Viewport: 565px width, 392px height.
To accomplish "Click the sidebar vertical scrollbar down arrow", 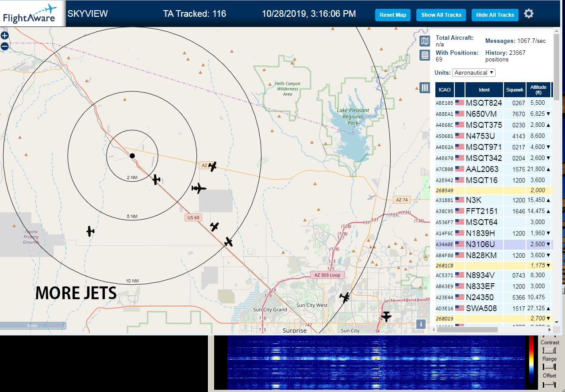I will 557,323.
